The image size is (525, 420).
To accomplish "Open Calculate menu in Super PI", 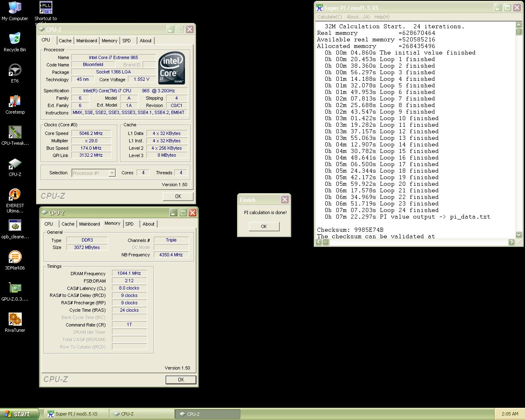I will [329, 17].
